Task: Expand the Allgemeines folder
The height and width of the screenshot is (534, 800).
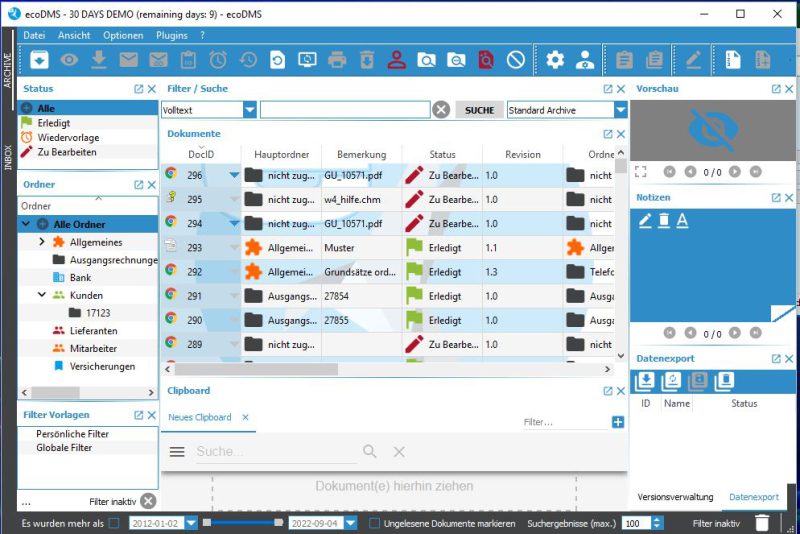Action: 42,242
